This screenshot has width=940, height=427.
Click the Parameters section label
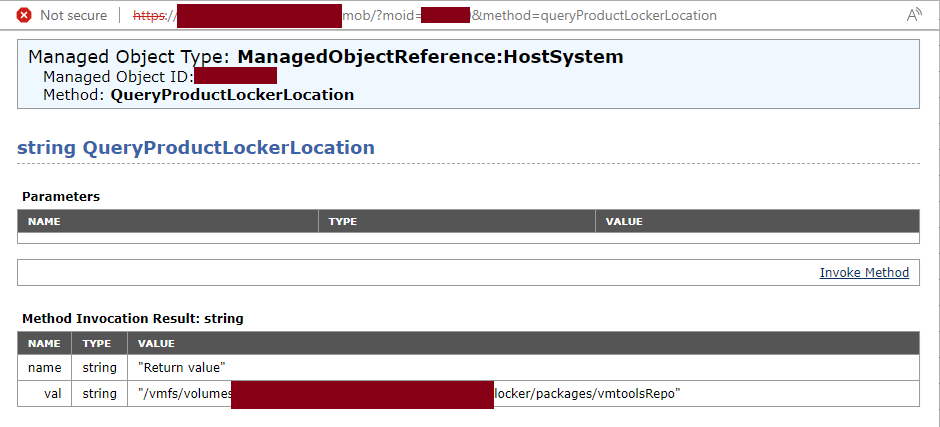click(x=61, y=196)
